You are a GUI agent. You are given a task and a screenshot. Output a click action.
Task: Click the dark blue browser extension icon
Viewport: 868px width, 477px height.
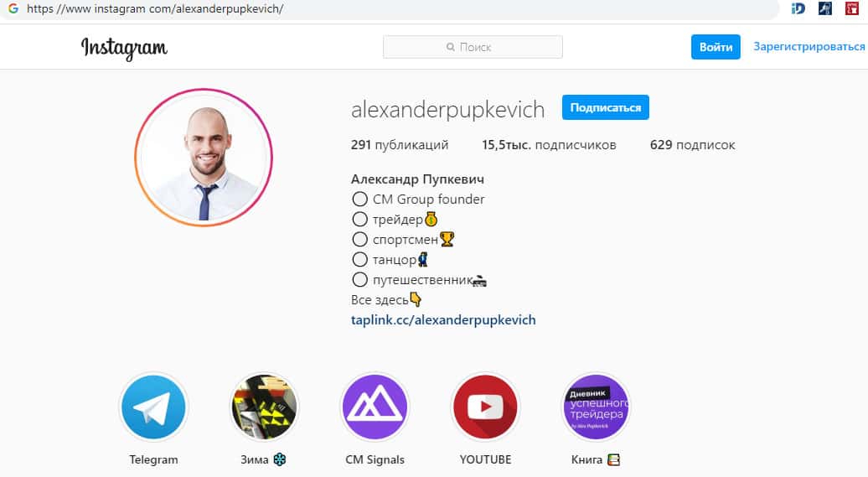click(824, 8)
